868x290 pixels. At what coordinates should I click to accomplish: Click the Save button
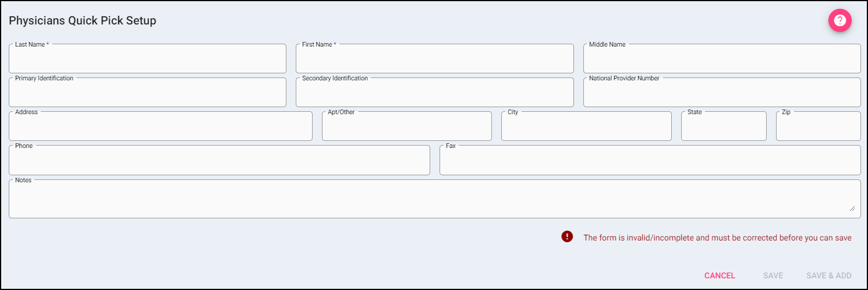pos(773,275)
